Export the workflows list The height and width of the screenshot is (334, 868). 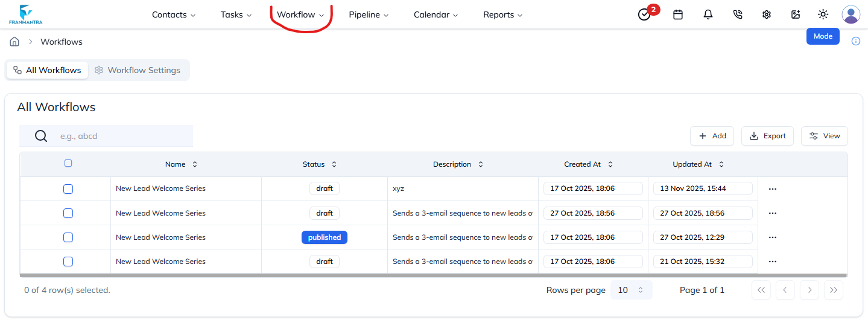767,136
